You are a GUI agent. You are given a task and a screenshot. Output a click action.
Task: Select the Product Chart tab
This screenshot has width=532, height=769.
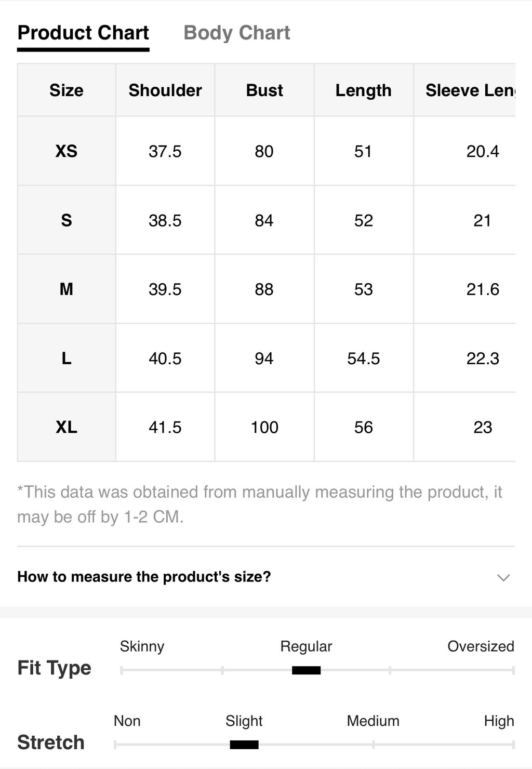(x=83, y=33)
